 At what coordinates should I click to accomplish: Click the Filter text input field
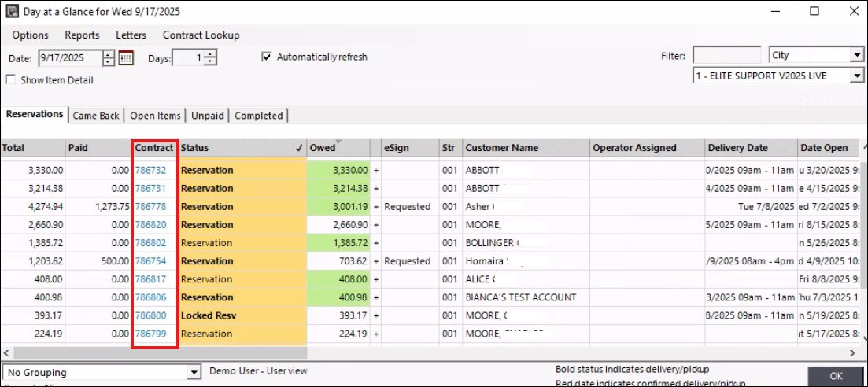coord(715,55)
